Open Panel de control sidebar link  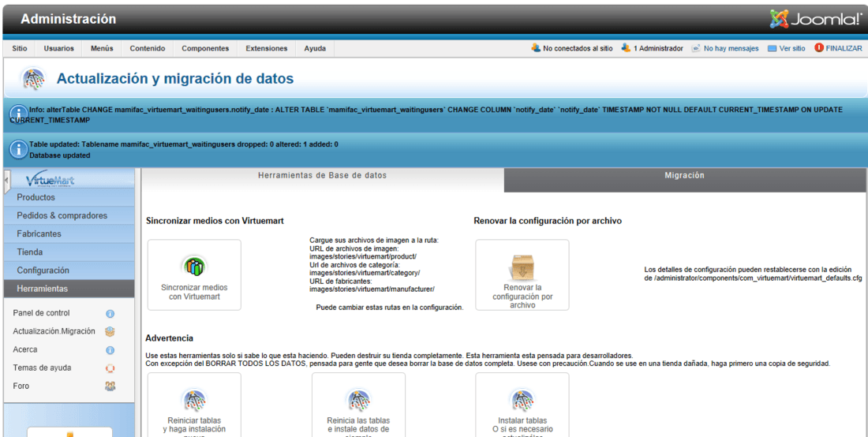[42, 313]
